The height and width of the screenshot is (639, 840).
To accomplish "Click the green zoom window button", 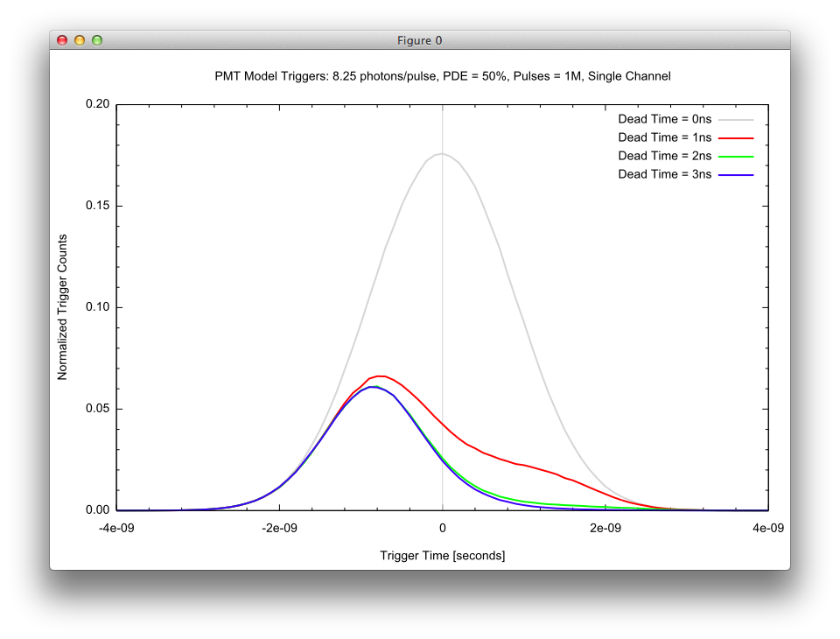I will point(97,40).
